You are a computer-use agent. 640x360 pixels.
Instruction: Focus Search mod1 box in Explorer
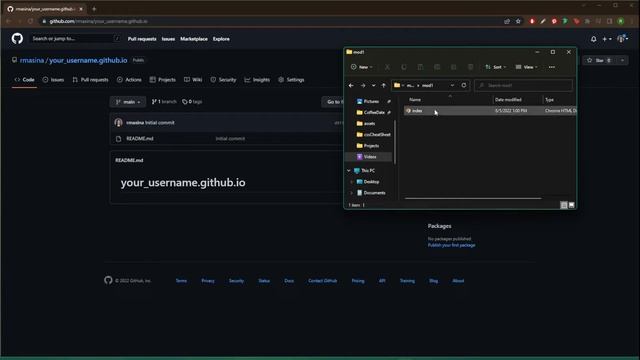[524, 85]
